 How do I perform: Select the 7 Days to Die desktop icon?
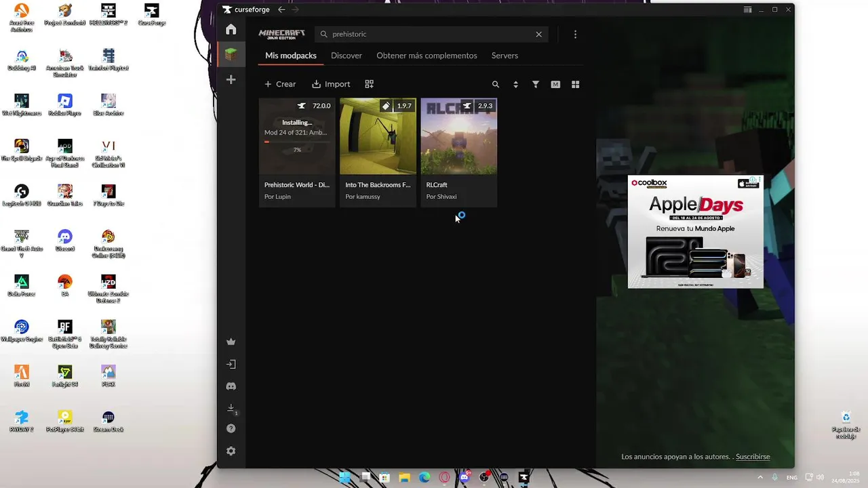coord(108,195)
